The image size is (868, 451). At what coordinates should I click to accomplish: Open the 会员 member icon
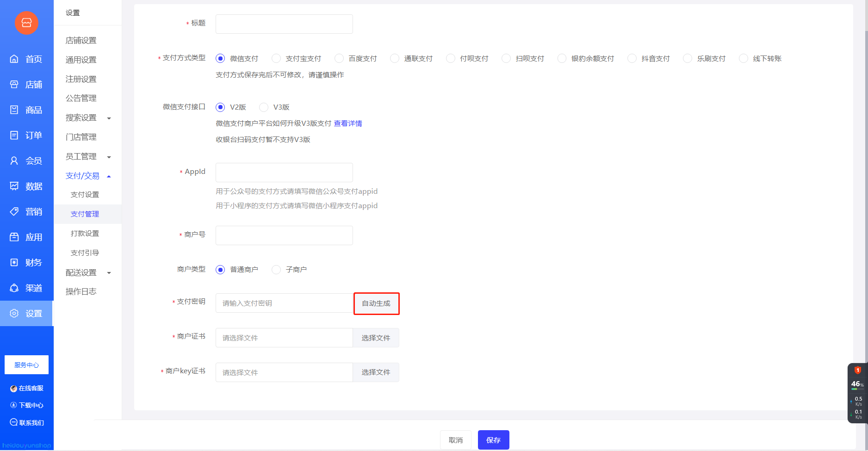coord(14,161)
